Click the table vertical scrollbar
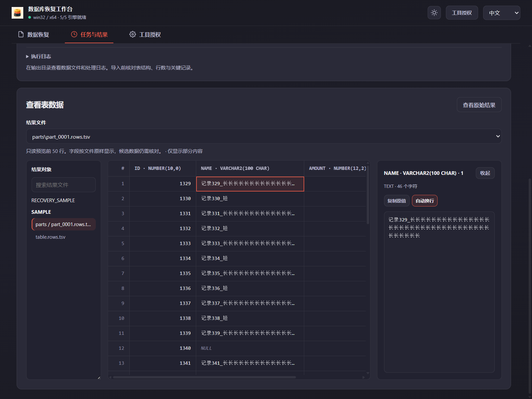The width and height of the screenshot is (532, 399). point(368,195)
